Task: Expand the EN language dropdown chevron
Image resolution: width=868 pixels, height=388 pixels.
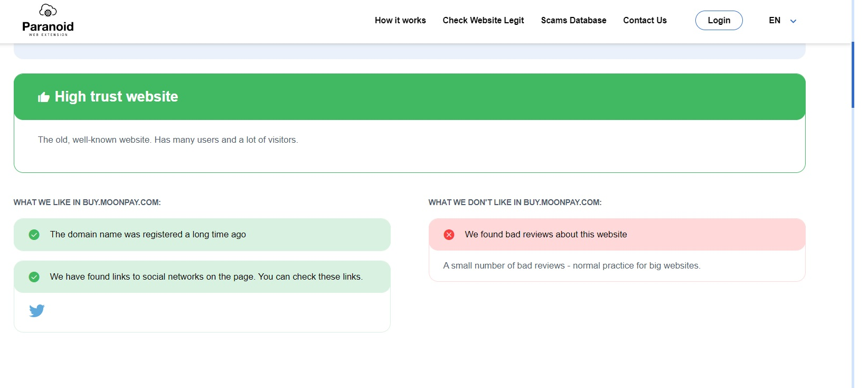Action: 793,21
